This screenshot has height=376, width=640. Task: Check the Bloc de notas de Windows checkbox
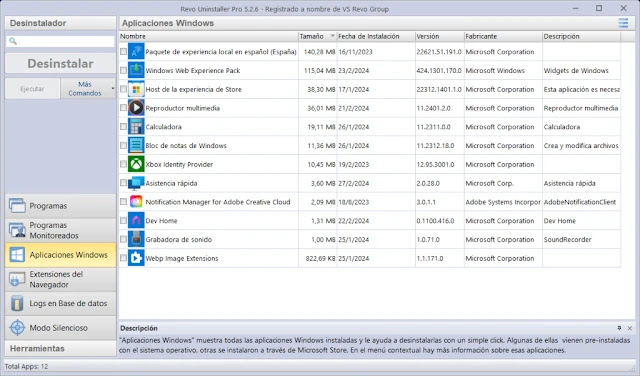pyautogui.click(x=123, y=146)
